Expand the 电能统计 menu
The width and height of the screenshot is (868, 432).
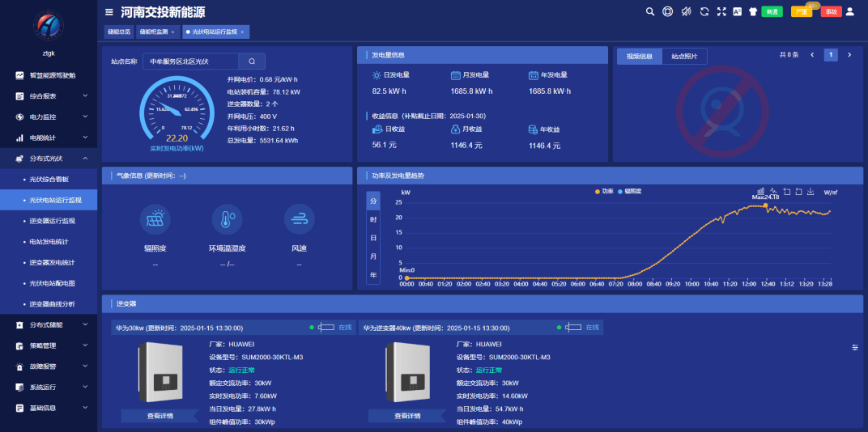[48, 138]
